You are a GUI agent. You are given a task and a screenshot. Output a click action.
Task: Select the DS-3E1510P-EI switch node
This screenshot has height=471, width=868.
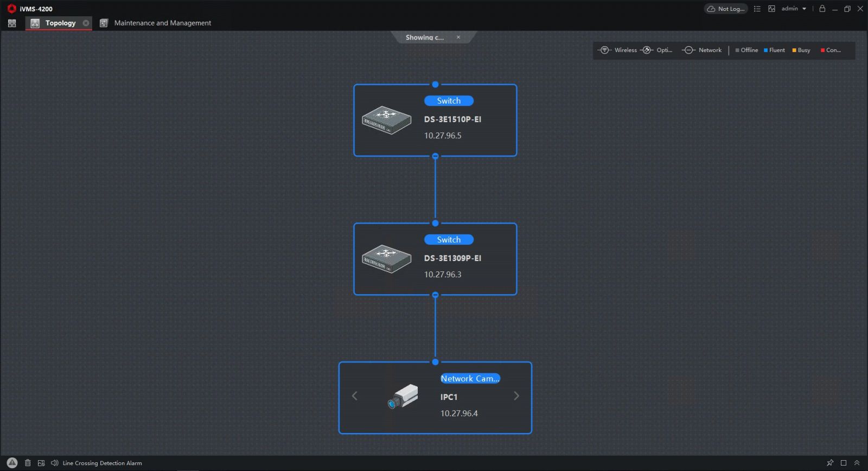click(x=435, y=120)
